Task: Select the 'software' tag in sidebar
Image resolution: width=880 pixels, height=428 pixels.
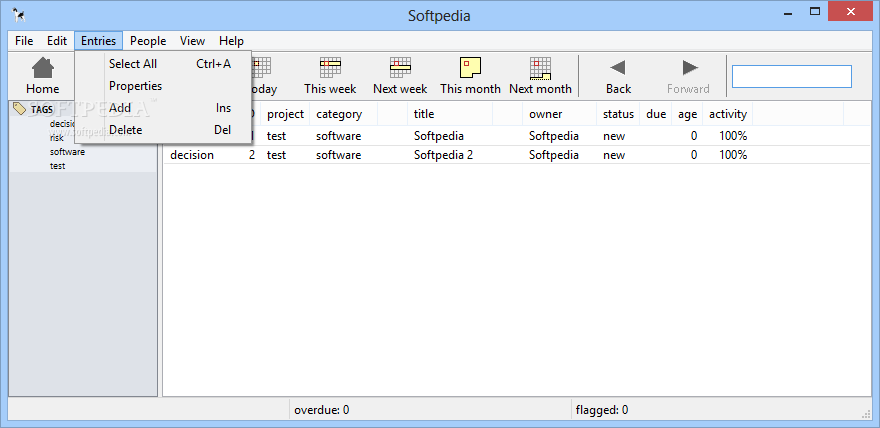Action: 67,152
